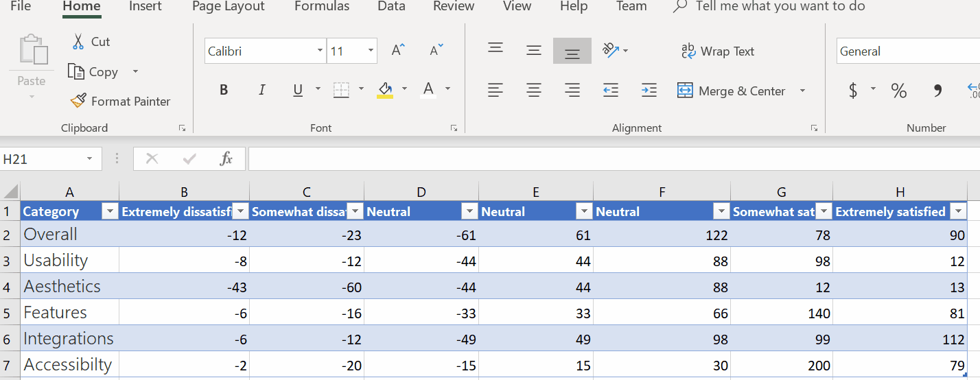Open Merge & Center dropdown arrow
980x380 pixels.
tap(802, 91)
